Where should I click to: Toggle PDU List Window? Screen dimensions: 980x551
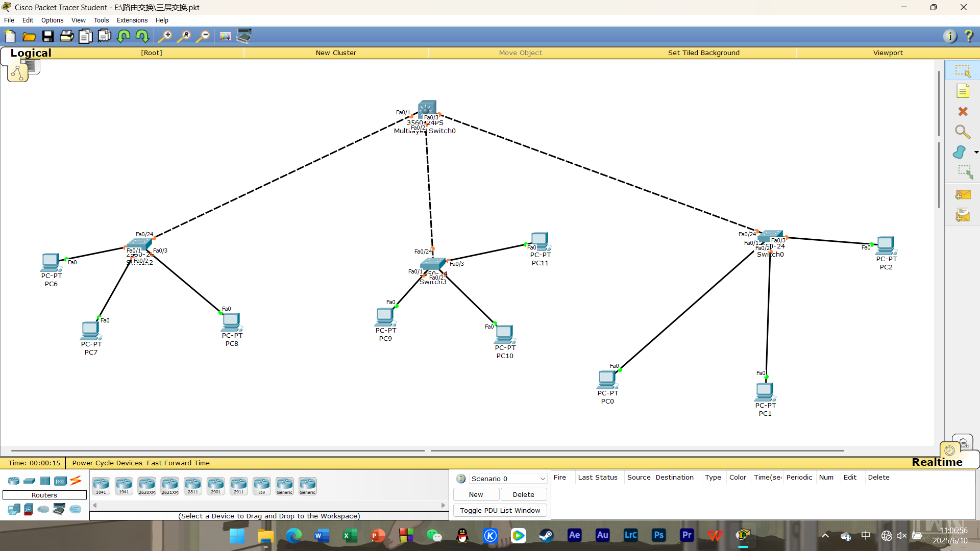pos(500,510)
